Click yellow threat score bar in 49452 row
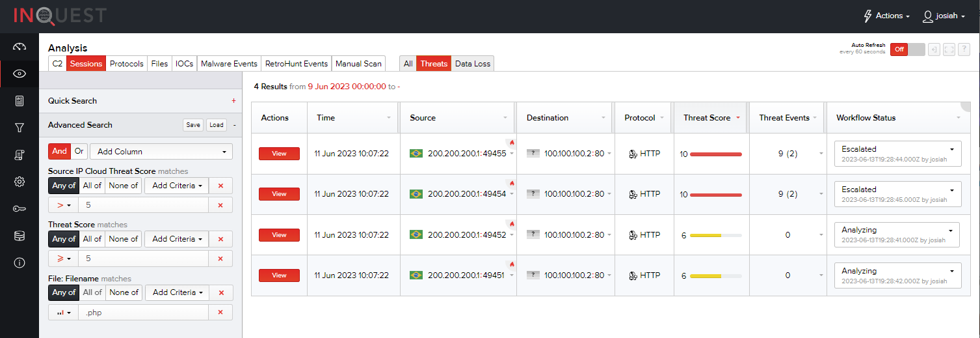 click(716, 235)
